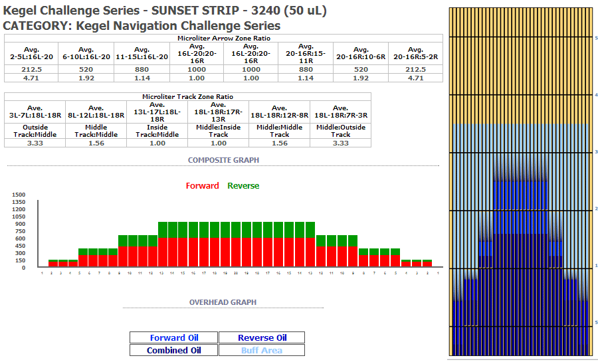Click 1.14 ratio under Avg. 11-15L:16L-20
This screenshot has width=598, height=364.
tap(142, 78)
